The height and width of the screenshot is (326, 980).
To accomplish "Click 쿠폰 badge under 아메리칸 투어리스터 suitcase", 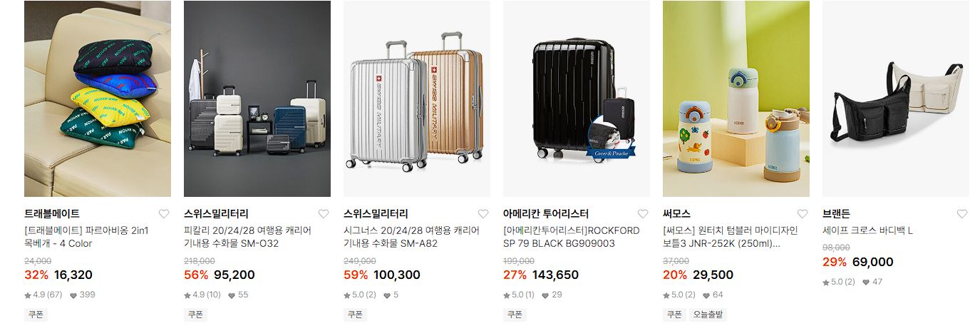I will tap(515, 314).
